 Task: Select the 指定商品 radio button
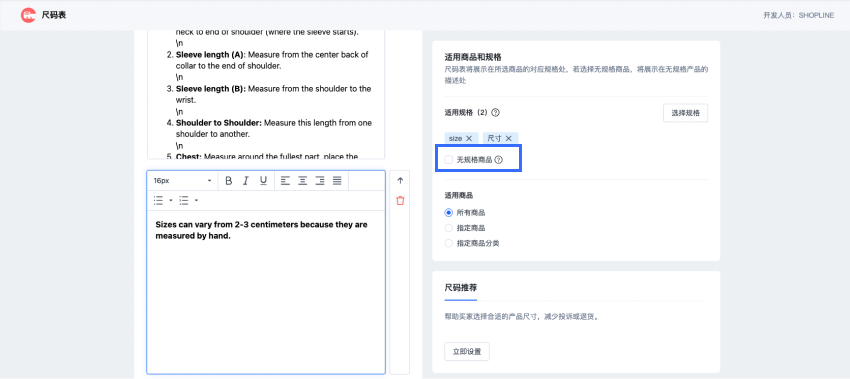448,228
